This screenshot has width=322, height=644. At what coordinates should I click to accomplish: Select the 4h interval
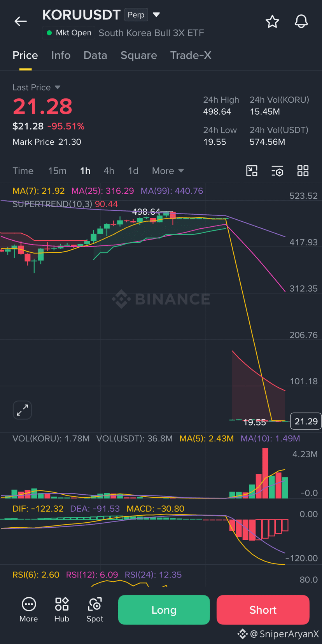tap(109, 171)
